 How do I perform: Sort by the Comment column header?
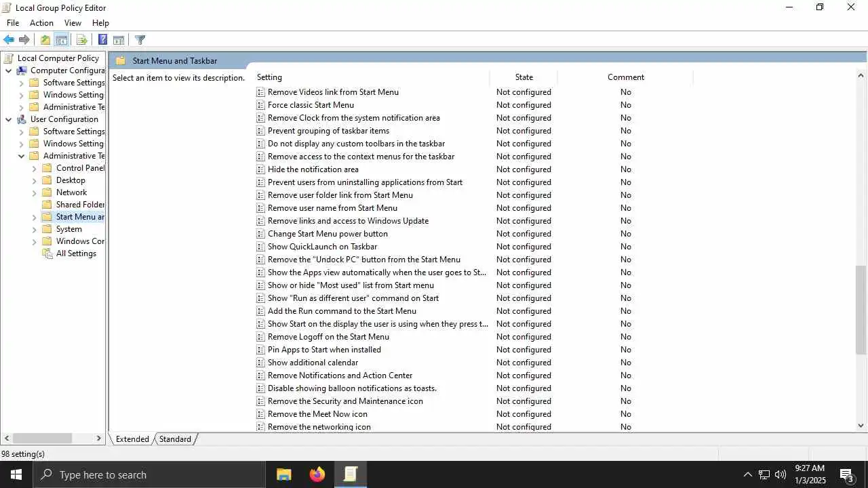(x=625, y=77)
